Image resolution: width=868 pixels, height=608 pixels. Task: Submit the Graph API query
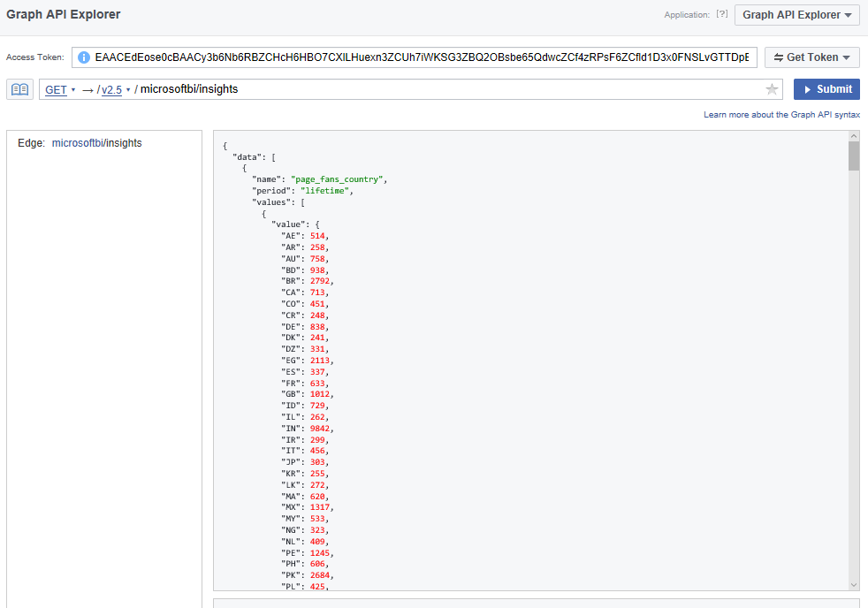pyautogui.click(x=826, y=89)
